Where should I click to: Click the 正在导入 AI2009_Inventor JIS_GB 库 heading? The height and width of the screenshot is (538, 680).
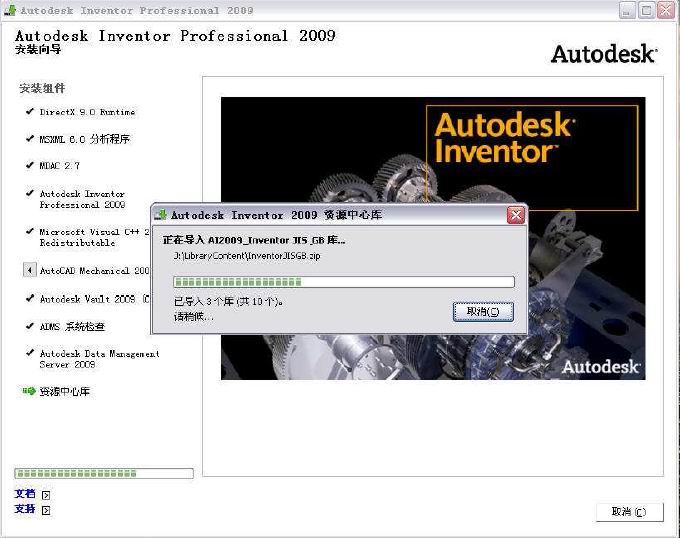pyautogui.click(x=254, y=240)
